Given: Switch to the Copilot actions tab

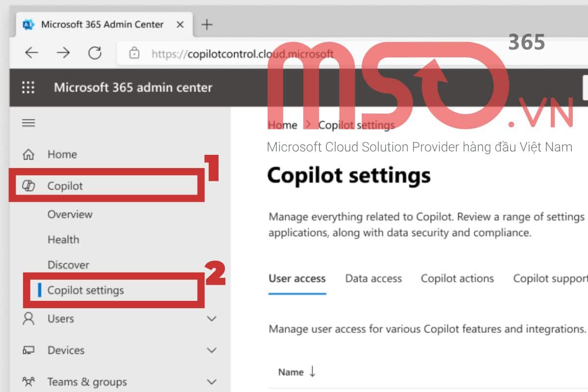Looking at the screenshot, I should point(457,279).
